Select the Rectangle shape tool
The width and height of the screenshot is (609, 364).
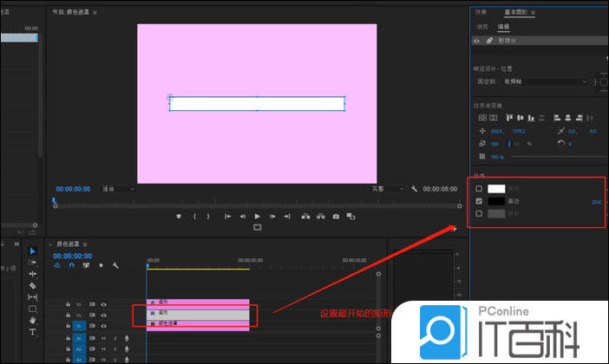pos(33,309)
